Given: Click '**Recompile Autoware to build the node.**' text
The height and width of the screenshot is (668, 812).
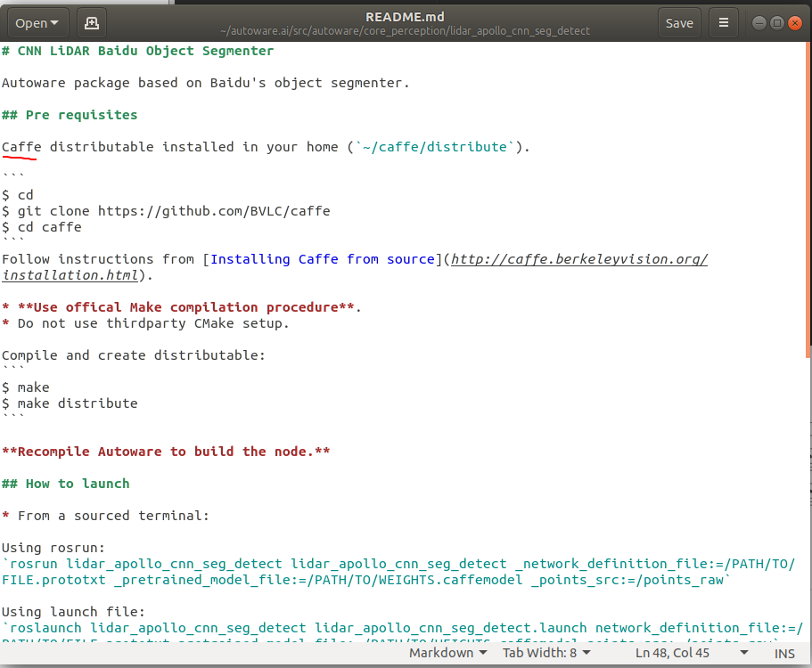Looking at the screenshot, I should [166, 452].
